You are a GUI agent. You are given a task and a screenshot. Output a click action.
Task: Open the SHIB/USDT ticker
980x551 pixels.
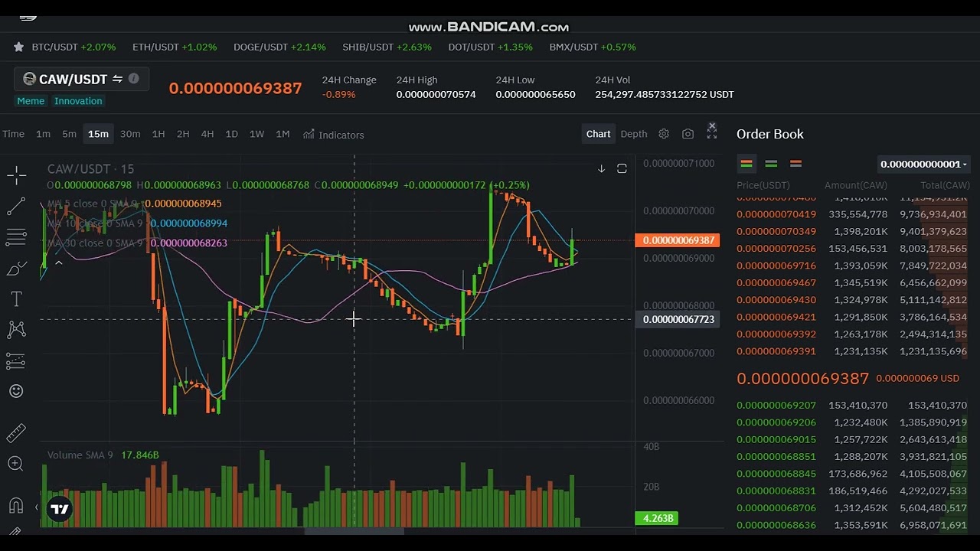click(387, 47)
